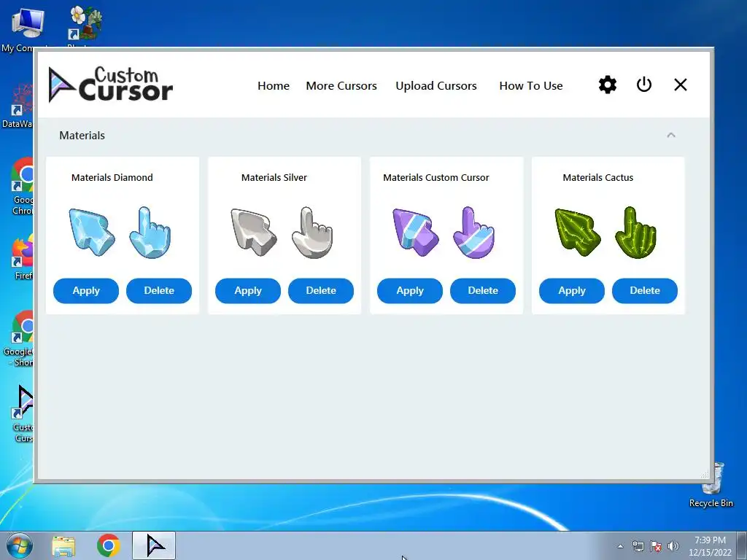Select the Materials Silver title text
747x560 pixels.
coord(274,178)
